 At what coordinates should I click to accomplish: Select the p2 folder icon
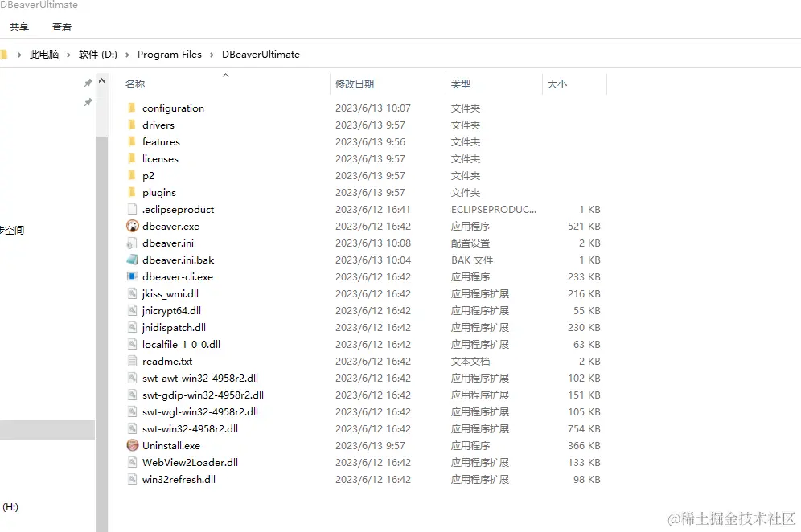[x=132, y=175]
